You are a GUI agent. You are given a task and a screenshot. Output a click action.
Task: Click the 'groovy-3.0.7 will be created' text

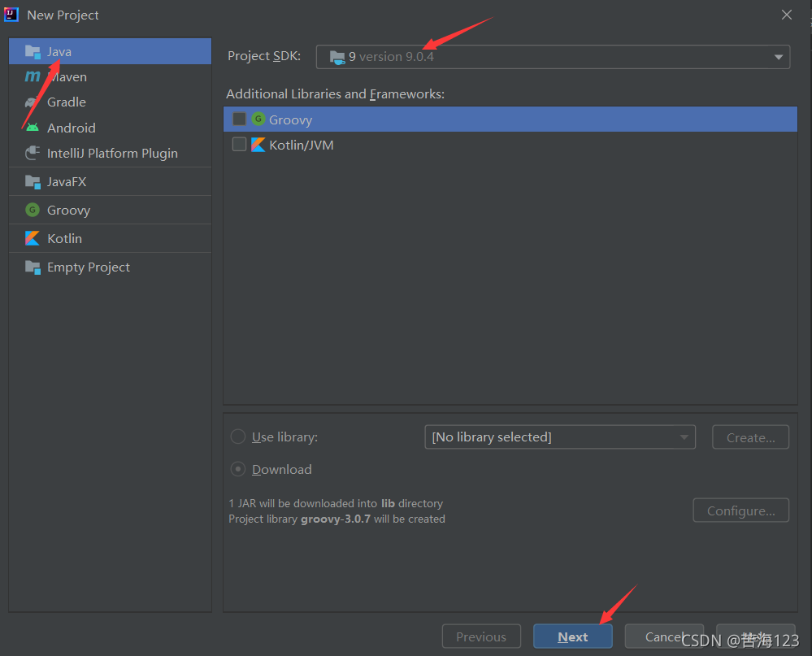[373, 519]
